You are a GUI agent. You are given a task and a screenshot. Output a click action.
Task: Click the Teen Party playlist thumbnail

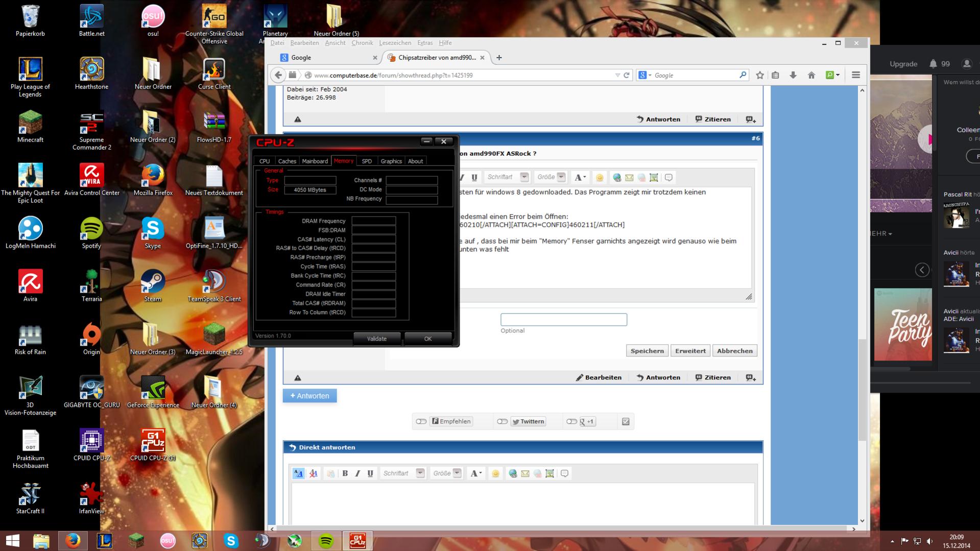coord(903,325)
